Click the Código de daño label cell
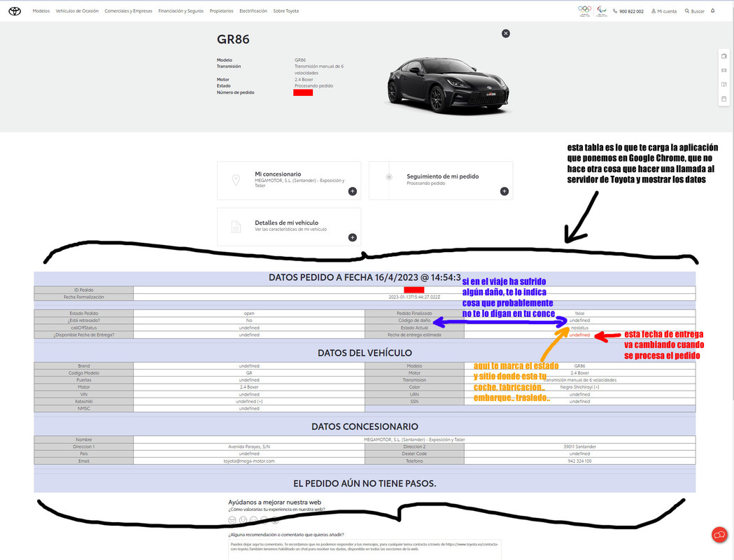 [x=414, y=321]
